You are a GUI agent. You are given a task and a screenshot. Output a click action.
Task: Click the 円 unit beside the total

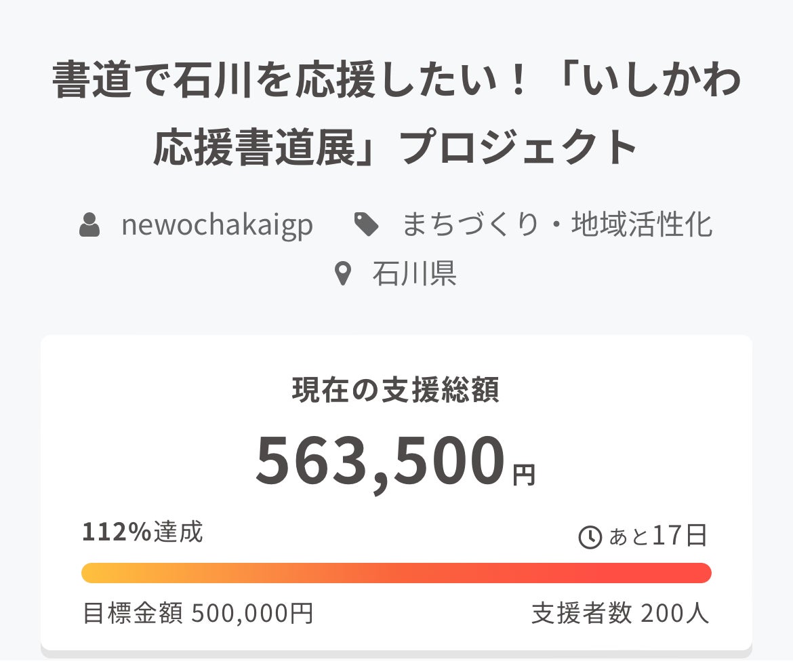[524, 475]
